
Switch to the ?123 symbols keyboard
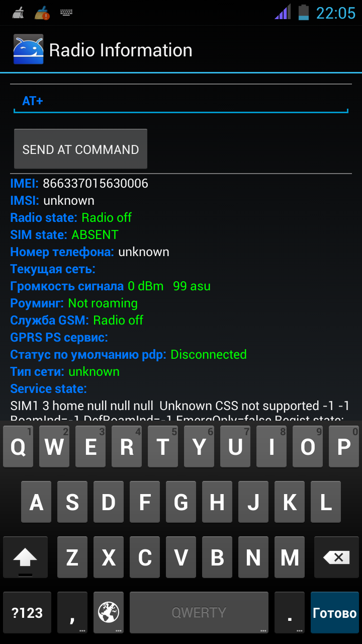[27, 612]
